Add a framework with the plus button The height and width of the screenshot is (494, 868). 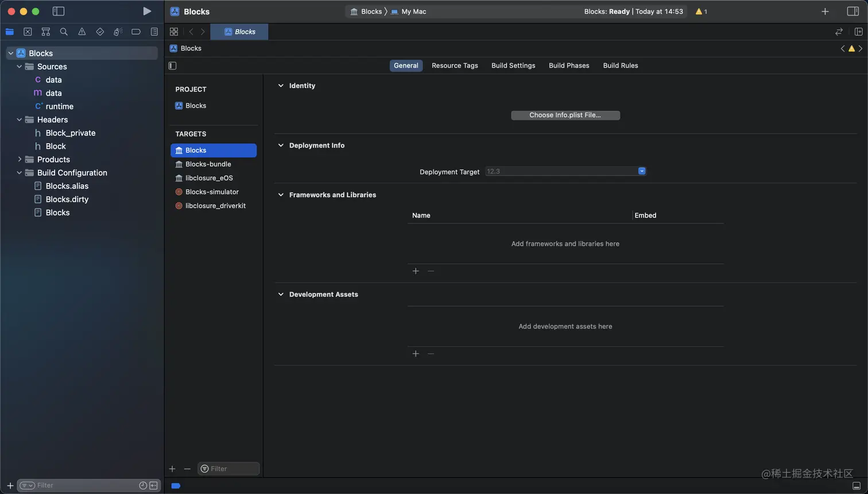(x=416, y=271)
